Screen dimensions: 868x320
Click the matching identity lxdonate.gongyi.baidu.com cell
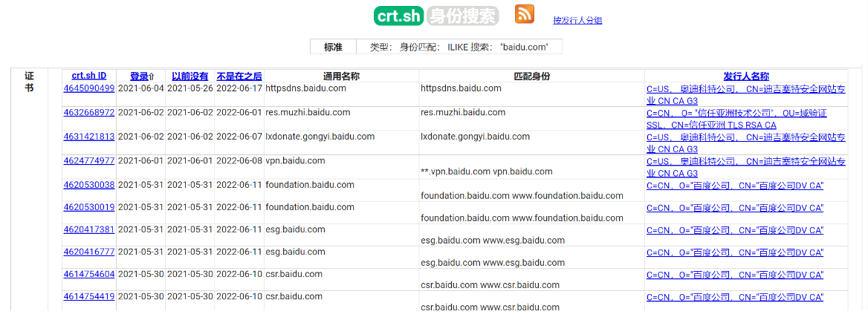[475, 137]
